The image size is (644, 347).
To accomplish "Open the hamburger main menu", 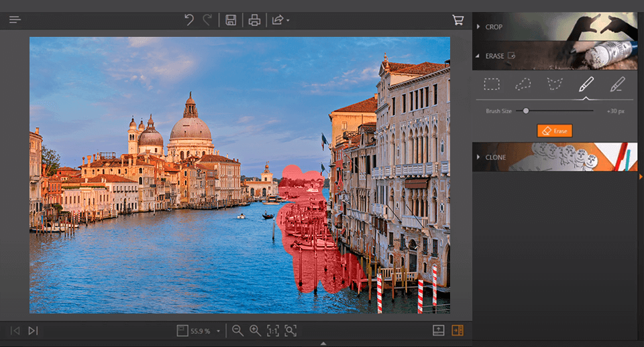I will 15,20.
